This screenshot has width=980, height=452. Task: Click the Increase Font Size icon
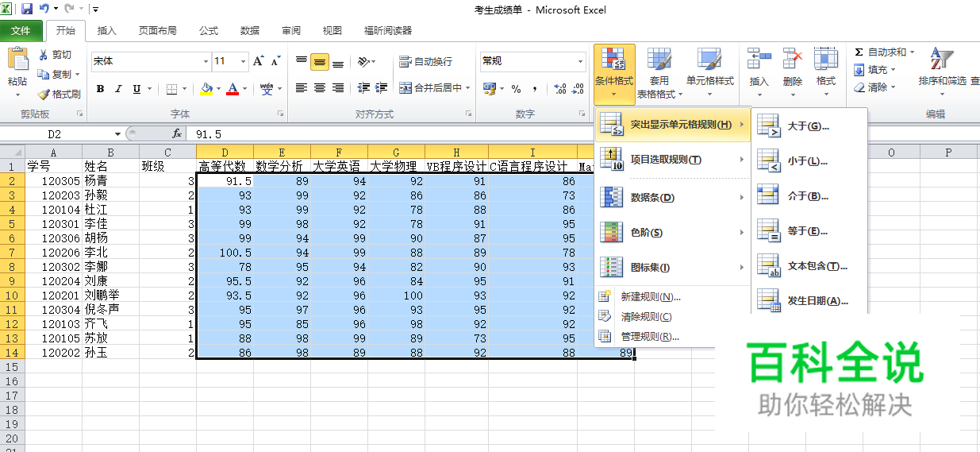coord(259,61)
